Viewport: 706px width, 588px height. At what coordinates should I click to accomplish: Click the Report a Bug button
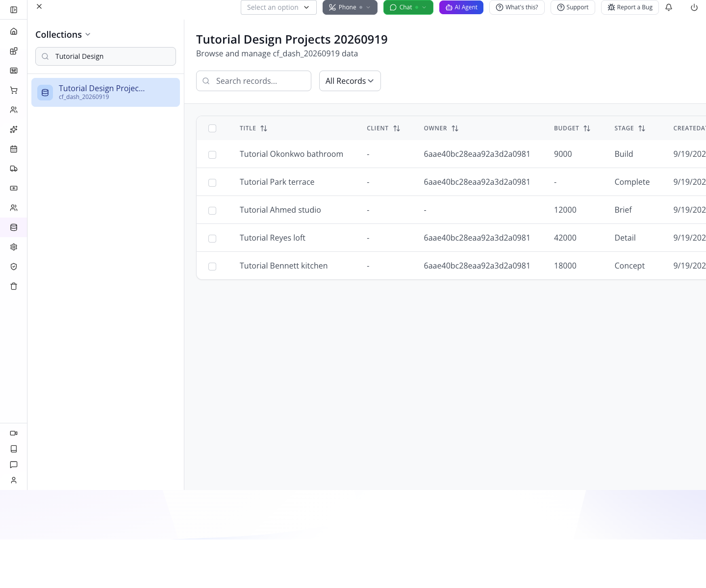click(x=630, y=7)
